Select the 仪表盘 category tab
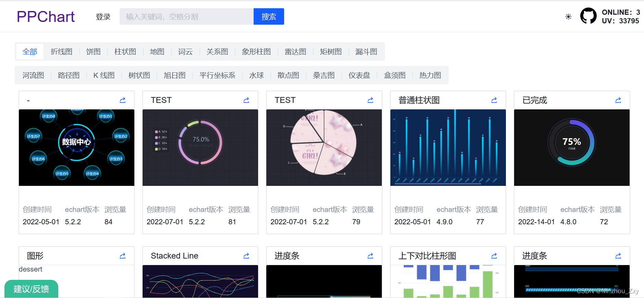This screenshot has height=298, width=644. click(x=359, y=75)
